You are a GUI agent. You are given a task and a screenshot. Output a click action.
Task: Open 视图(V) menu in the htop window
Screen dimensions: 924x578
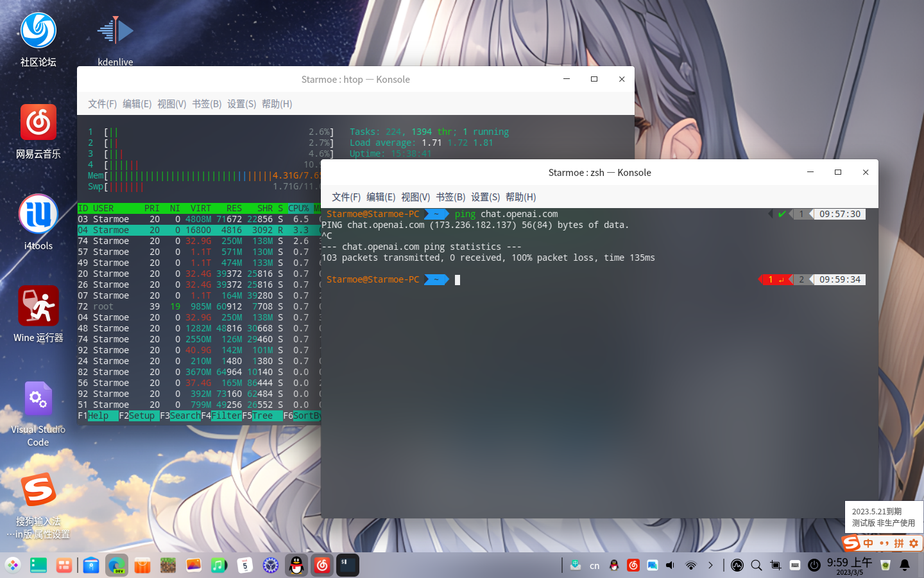coord(171,104)
